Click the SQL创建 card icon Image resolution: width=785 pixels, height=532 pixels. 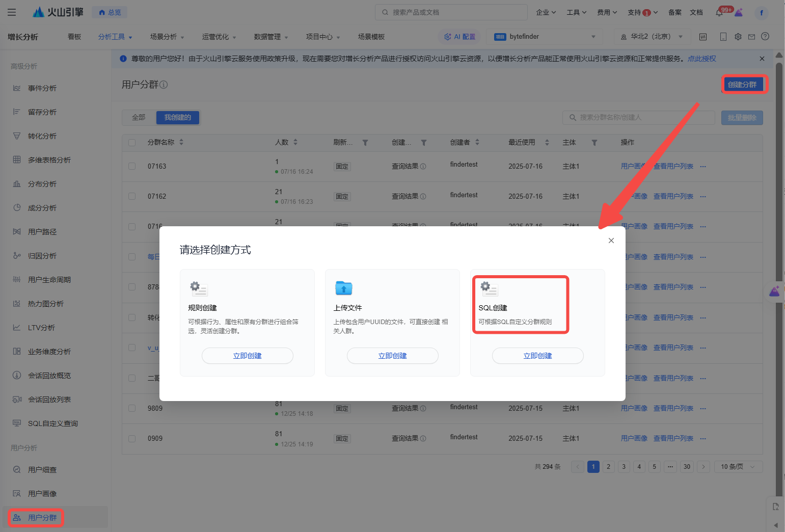tap(489, 288)
